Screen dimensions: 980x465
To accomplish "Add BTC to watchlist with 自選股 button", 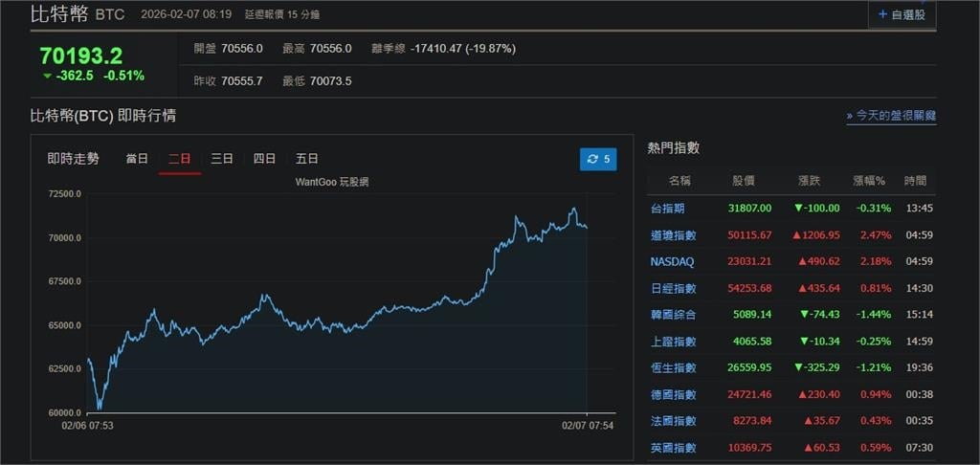I will tap(902, 14).
